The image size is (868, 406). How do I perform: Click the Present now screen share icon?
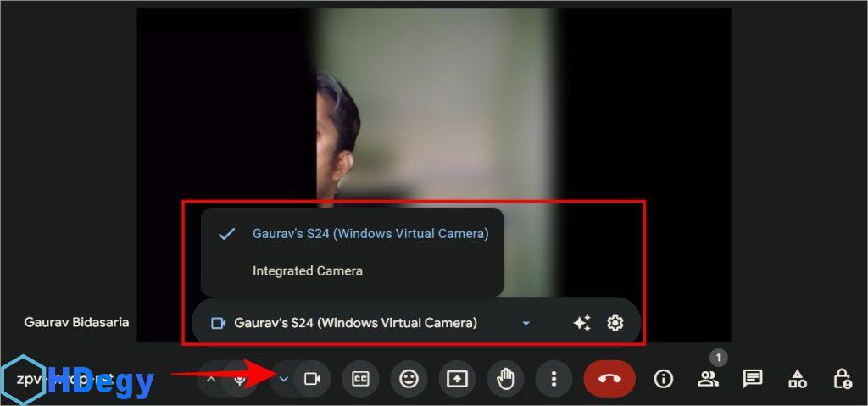(457, 379)
